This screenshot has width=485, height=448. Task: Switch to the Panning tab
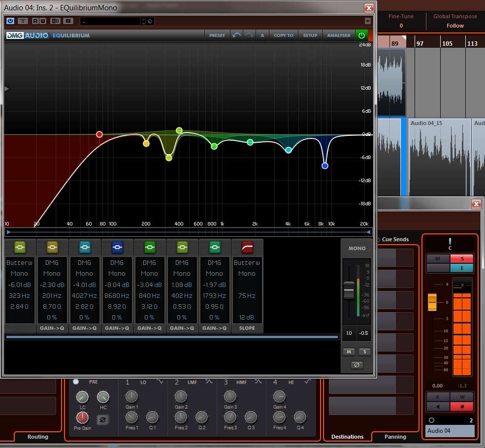pyautogui.click(x=395, y=437)
